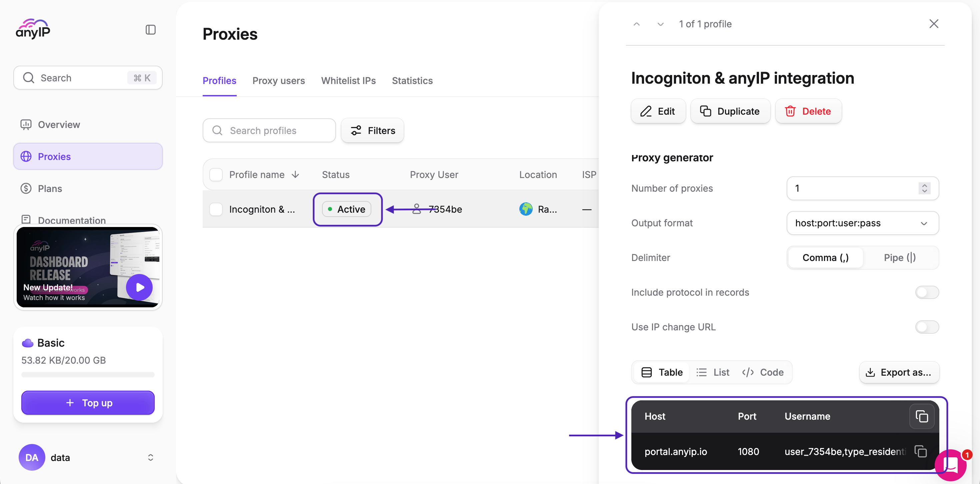The image size is (980, 484).
Task: Duplicate the profile
Action: (x=730, y=111)
